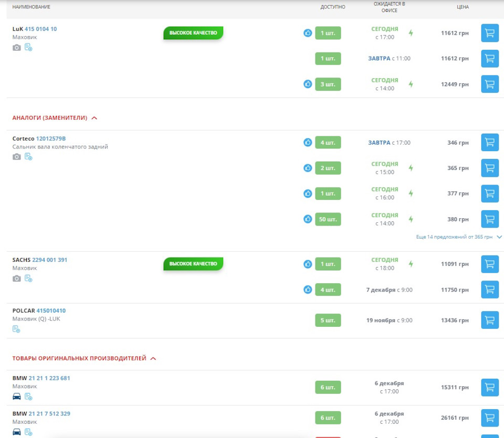Screen dimensions: 504x438
Task: Click the LuK 3 шт. availability badge
Action: (328, 84)
